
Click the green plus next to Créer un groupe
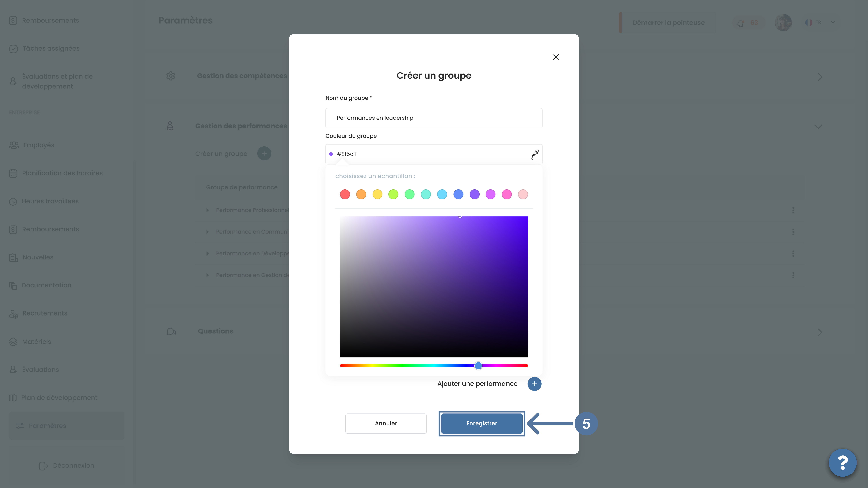264,154
